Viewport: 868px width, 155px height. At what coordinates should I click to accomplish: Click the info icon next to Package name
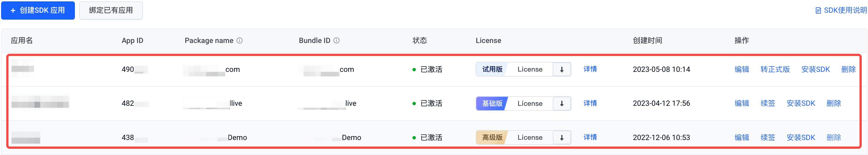(240, 41)
